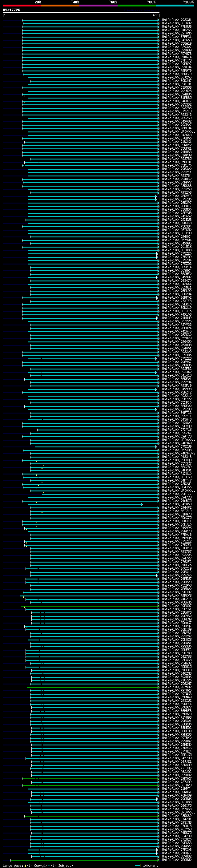197x868 pixels.
Task: Select hit label UniRef100_Q9FXQ9
Action: [176, 460]
